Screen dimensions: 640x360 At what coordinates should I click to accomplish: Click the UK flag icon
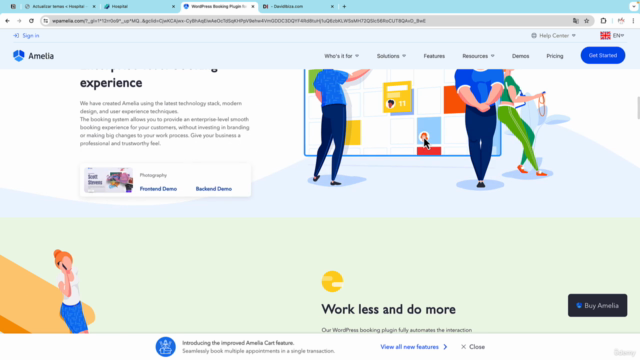click(605, 36)
